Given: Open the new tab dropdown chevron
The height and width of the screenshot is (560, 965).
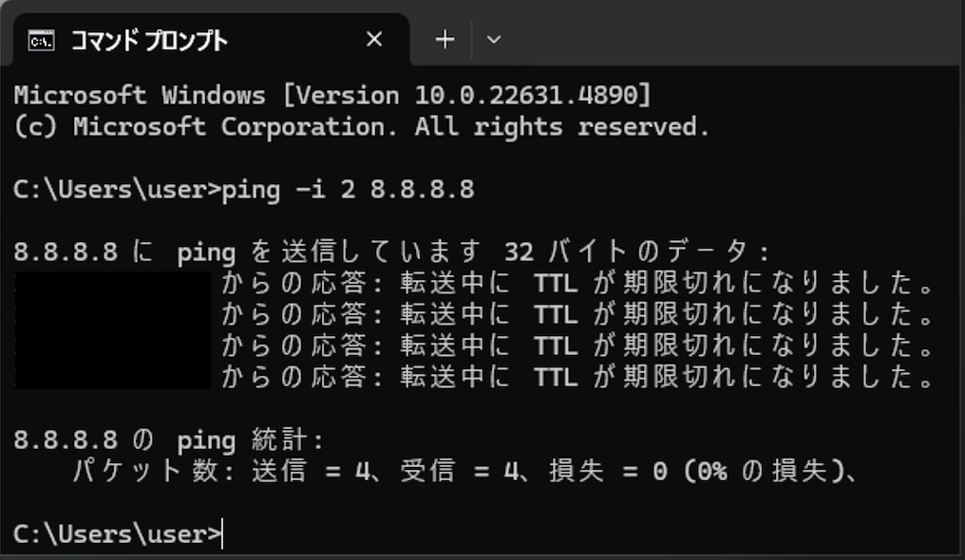Looking at the screenshot, I should tap(493, 39).
